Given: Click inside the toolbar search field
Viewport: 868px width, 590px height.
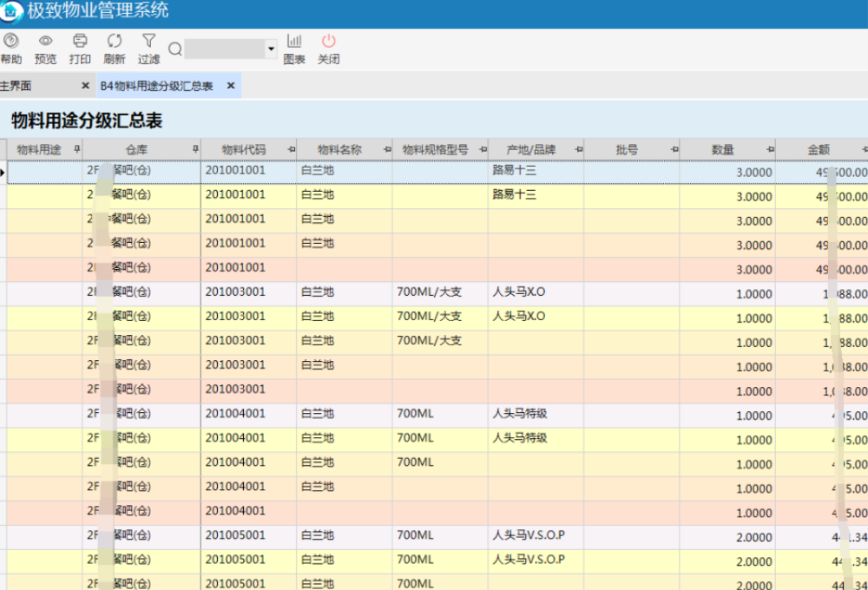Looking at the screenshot, I should 225,49.
